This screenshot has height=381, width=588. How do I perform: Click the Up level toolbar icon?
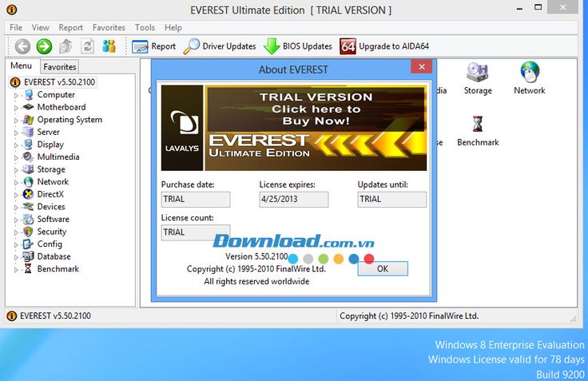click(x=66, y=46)
